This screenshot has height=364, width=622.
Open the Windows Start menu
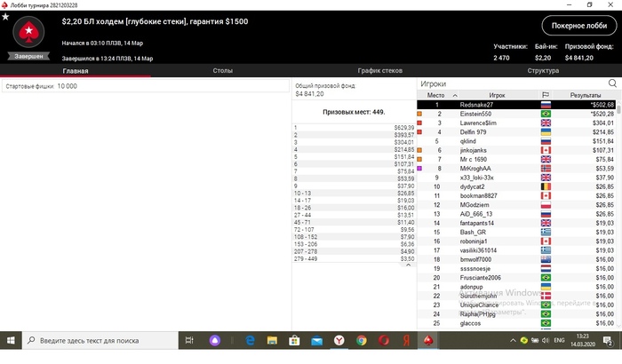pyautogui.click(x=11, y=341)
